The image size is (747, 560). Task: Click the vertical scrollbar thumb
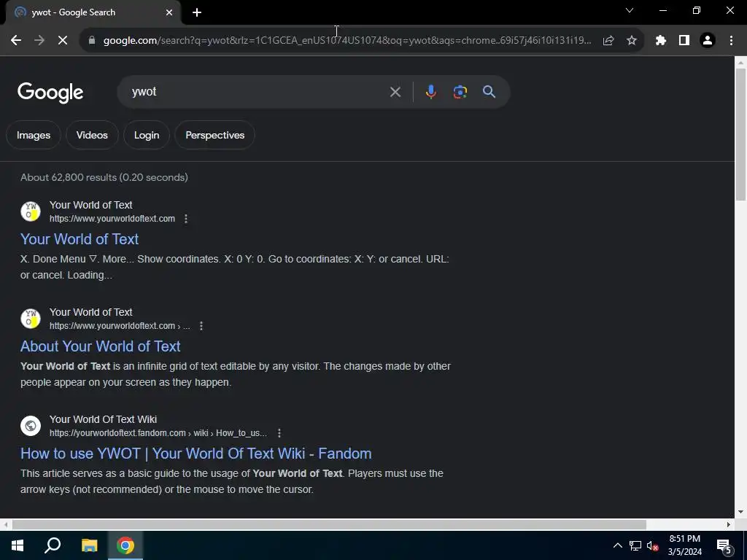tap(740, 134)
